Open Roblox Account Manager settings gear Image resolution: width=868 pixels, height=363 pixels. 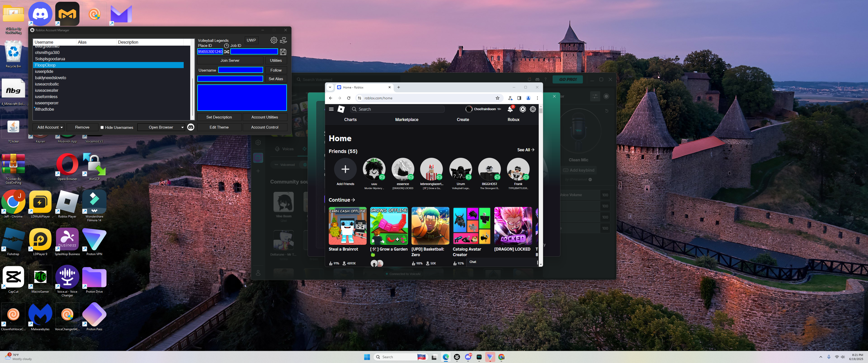pos(274,40)
